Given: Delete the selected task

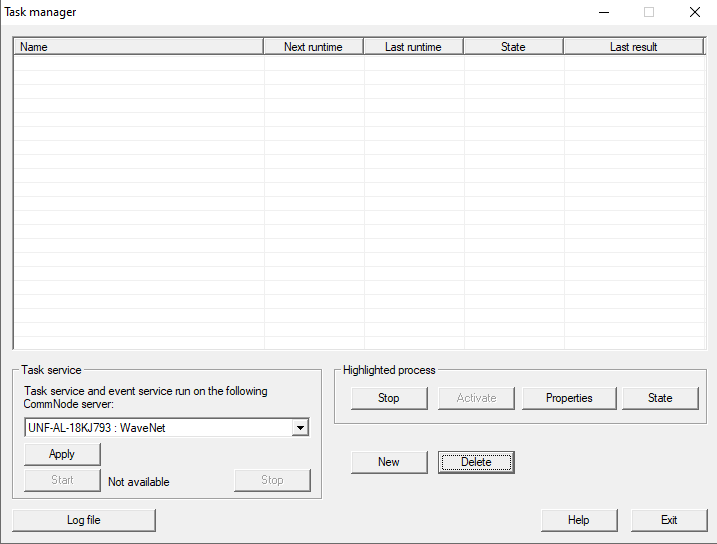Looking at the screenshot, I should (476, 462).
